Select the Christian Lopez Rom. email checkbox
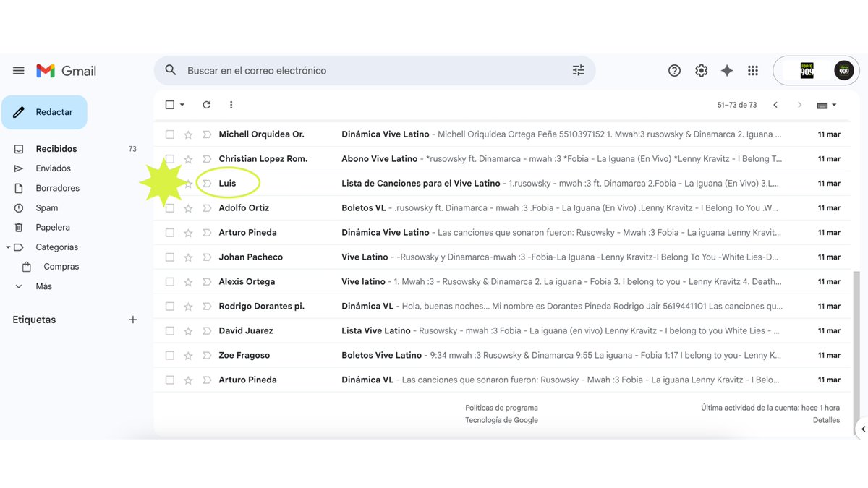This screenshot has width=868, height=488. (x=170, y=159)
